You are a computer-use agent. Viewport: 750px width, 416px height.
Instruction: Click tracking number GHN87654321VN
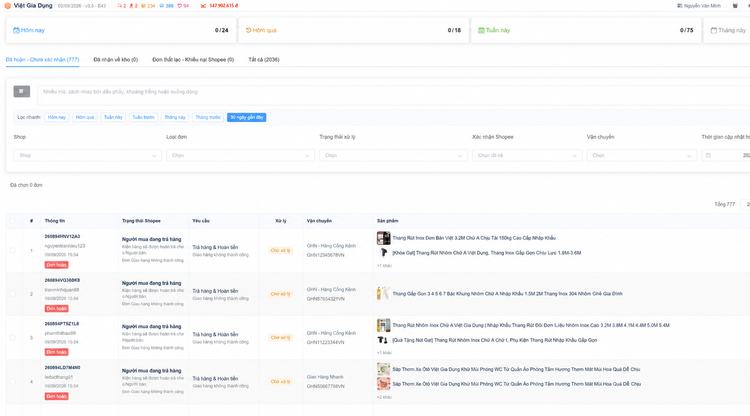pyautogui.click(x=325, y=299)
